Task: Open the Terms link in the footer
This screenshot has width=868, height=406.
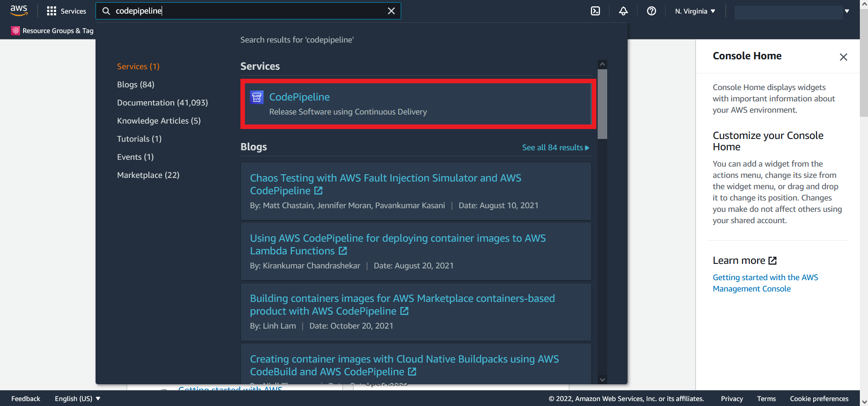Action: coord(766,399)
